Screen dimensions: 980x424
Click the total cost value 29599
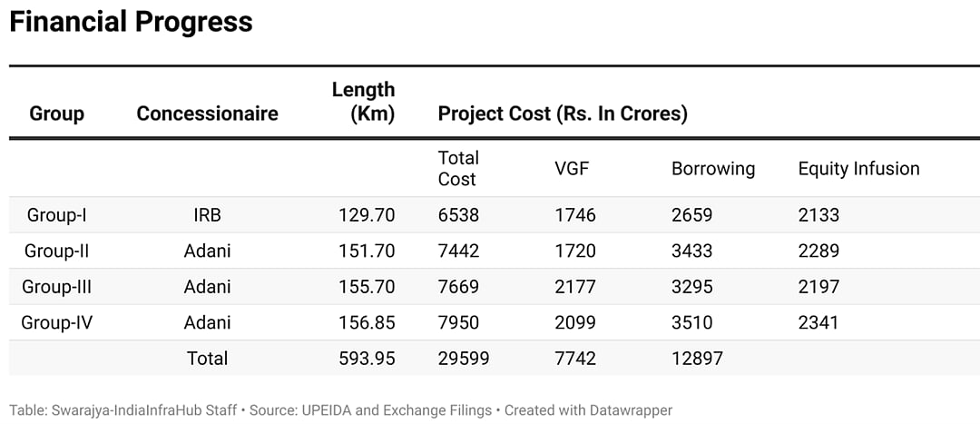463,359
